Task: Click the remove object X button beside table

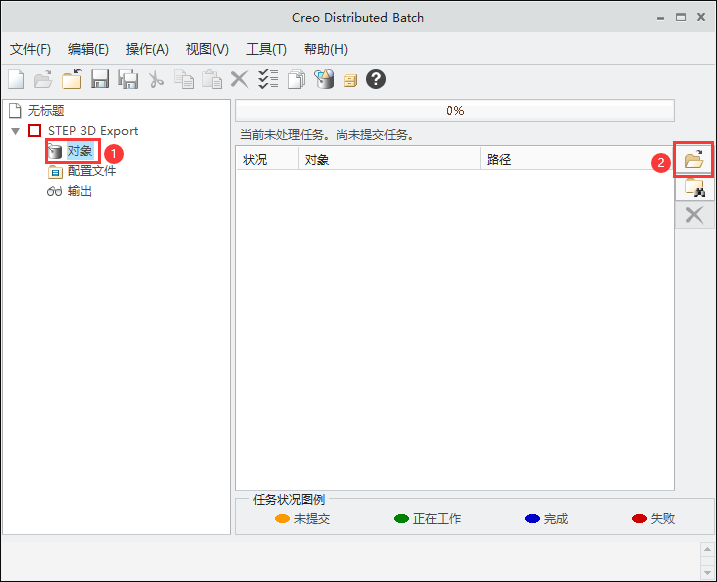Action: pyautogui.click(x=694, y=215)
